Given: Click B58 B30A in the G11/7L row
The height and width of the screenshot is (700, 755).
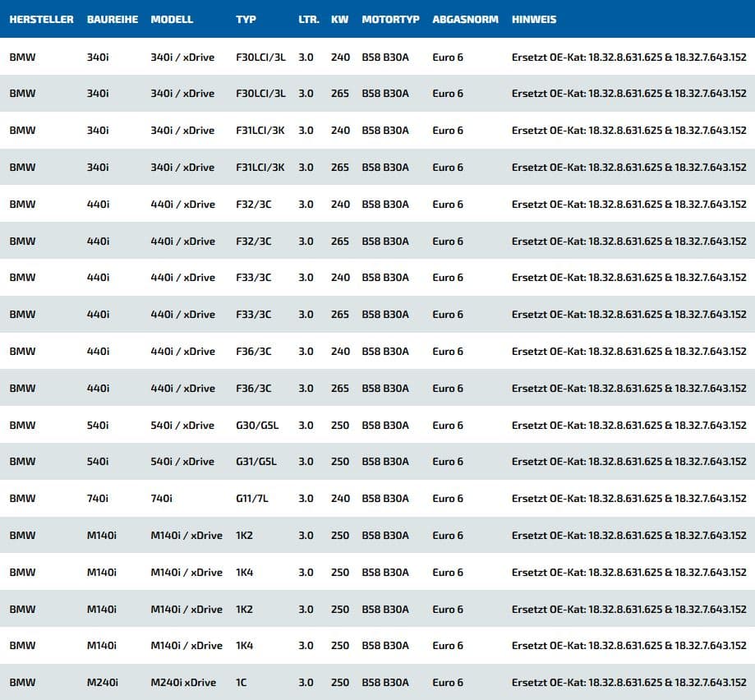Looking at the screenshot, I should (385, 498).
